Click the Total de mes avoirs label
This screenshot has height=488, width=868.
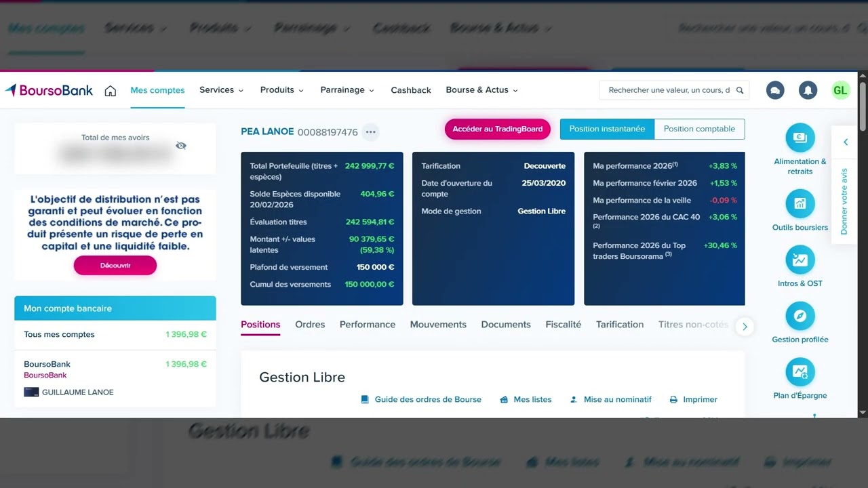115,138
